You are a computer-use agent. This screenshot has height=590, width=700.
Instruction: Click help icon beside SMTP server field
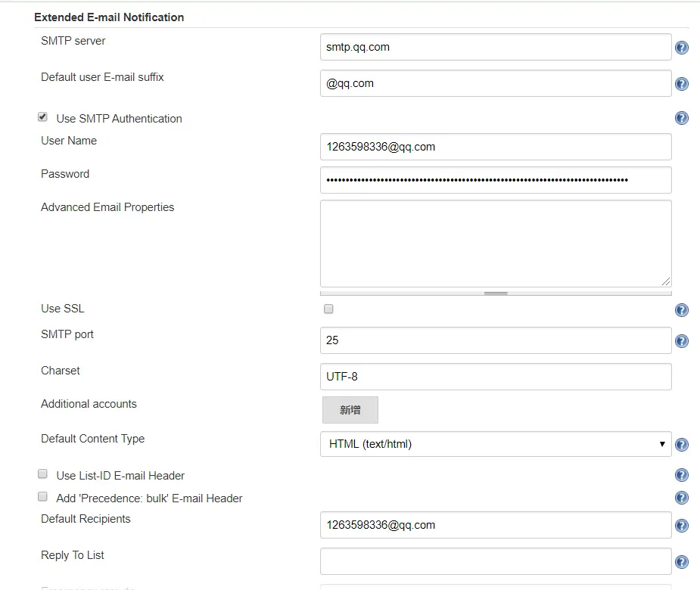pyautogui.click(x=681, y=48)
